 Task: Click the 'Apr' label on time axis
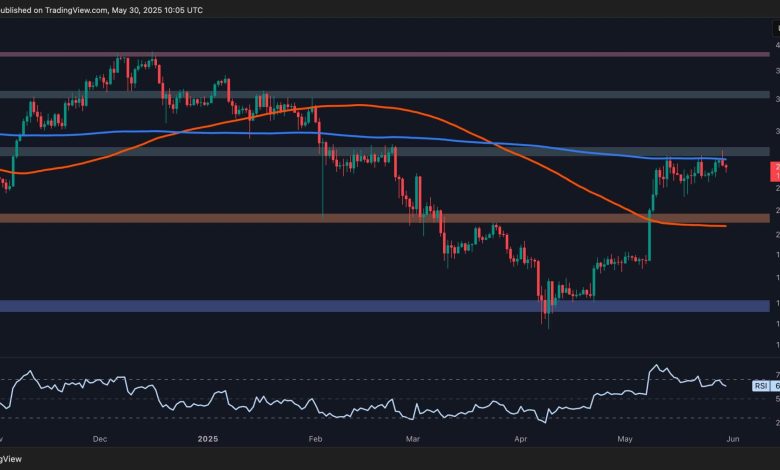tap(520, 439)
